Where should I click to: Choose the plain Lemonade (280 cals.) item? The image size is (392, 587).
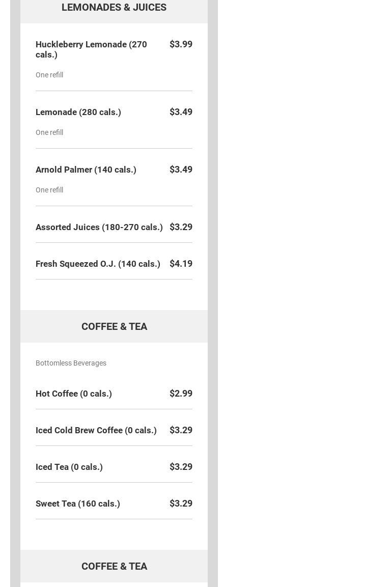tap(78, 112)
